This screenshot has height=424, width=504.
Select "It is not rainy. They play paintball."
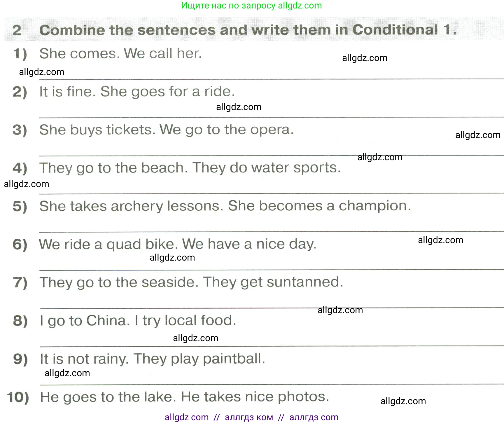pyautogui.click(x=153, y=359)
